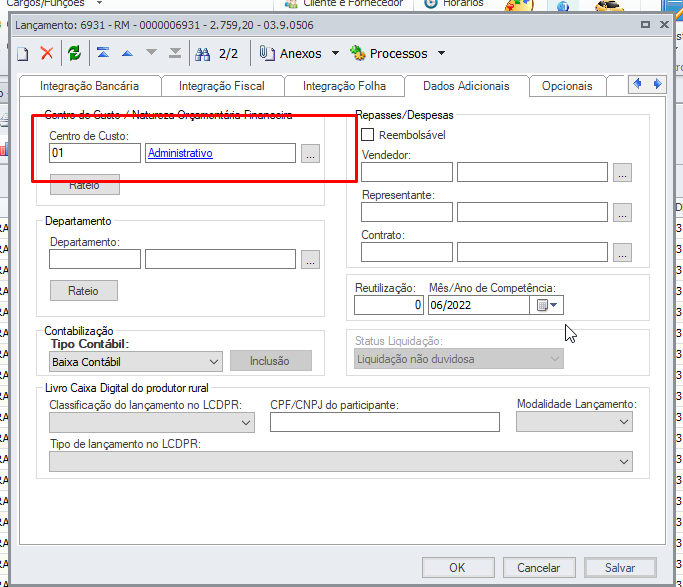Open Horários in background window
This screenshot has width=683, height=587.
pos(454,3)
